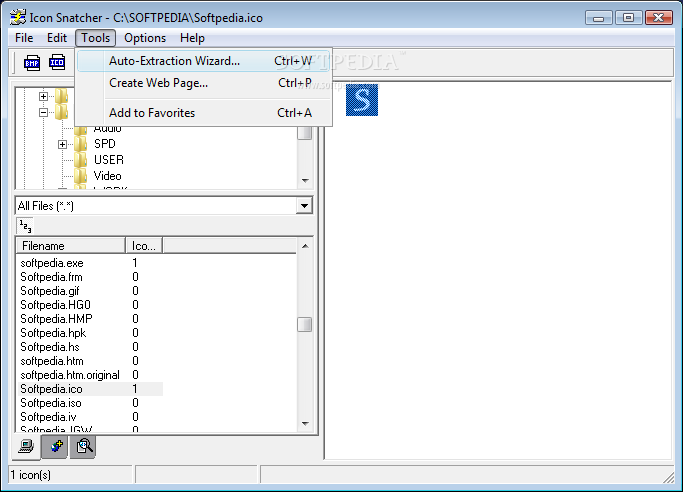Close the open Tools menu
Image resolution: width=683 pixels, height=492 pixels.
coord(95,38)
